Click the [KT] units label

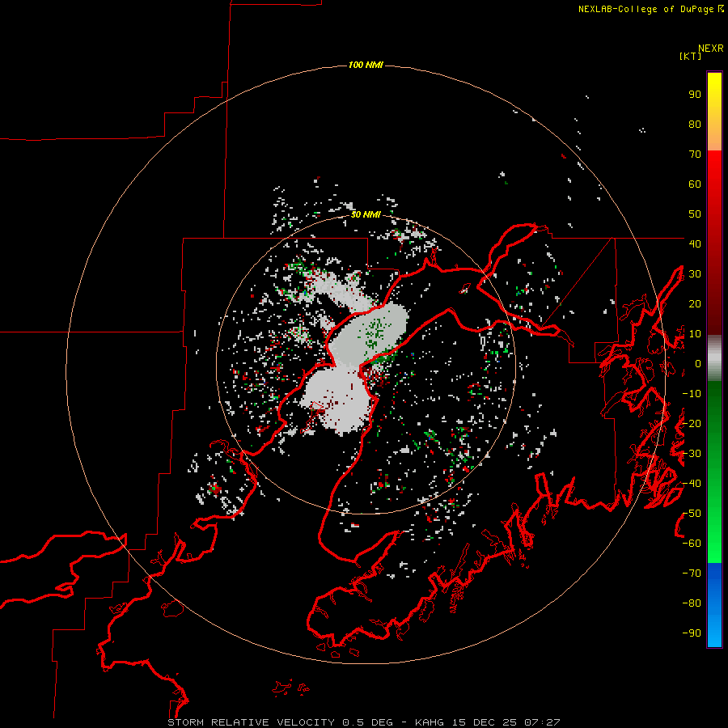690,56
